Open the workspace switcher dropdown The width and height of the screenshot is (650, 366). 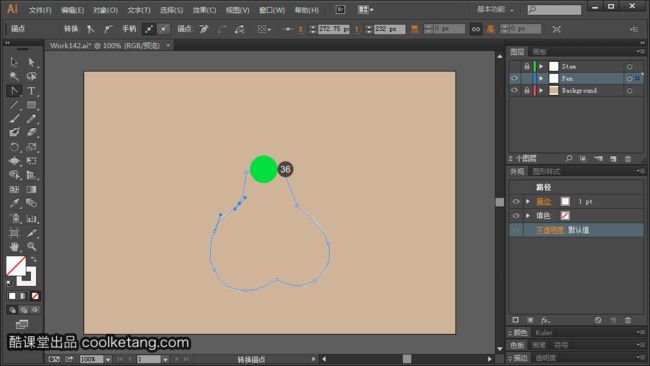[496, 10]
